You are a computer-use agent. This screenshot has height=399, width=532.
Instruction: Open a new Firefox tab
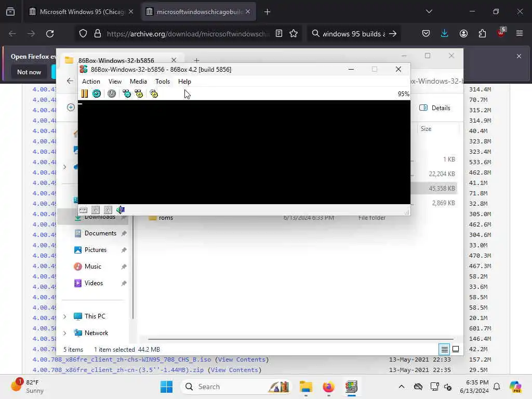pos(268,12)
